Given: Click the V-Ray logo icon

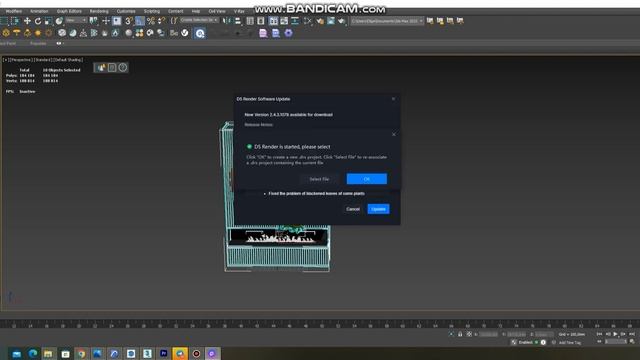Looking at the screenshot, I should coord(185,33).
